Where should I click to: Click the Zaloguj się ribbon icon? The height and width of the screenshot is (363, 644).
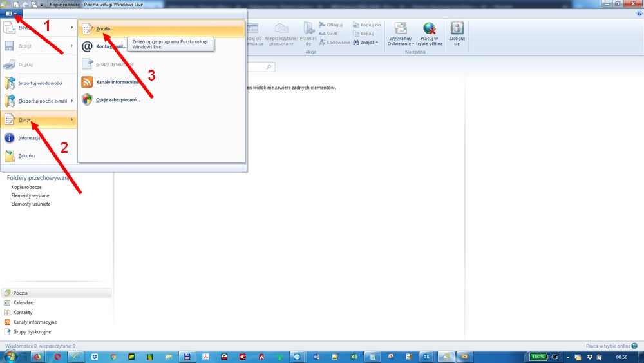tap(457, 28)
